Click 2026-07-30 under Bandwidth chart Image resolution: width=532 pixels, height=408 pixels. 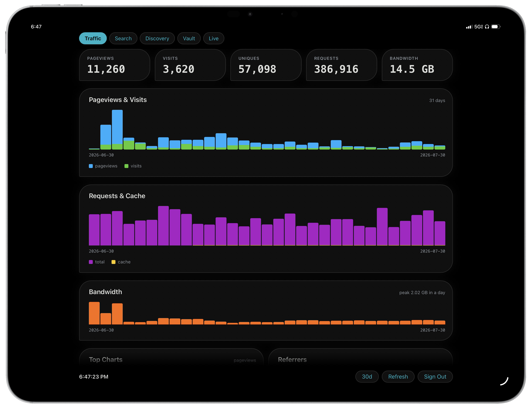(433, 330)
